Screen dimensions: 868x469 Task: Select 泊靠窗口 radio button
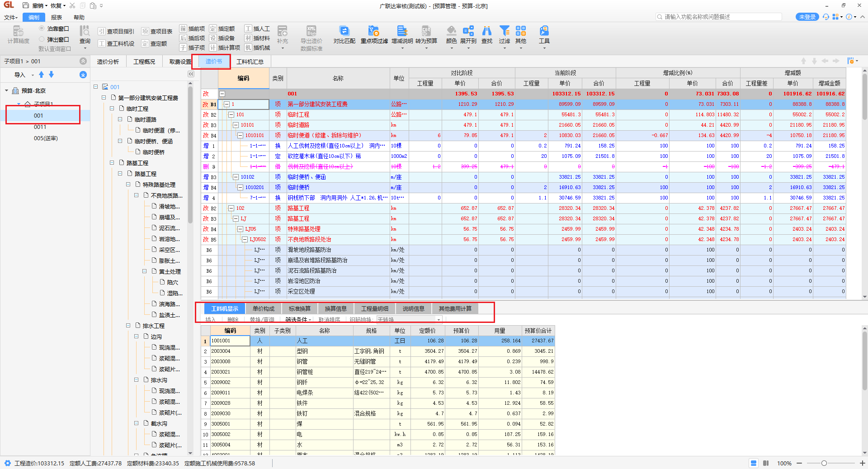coord(42,28)
